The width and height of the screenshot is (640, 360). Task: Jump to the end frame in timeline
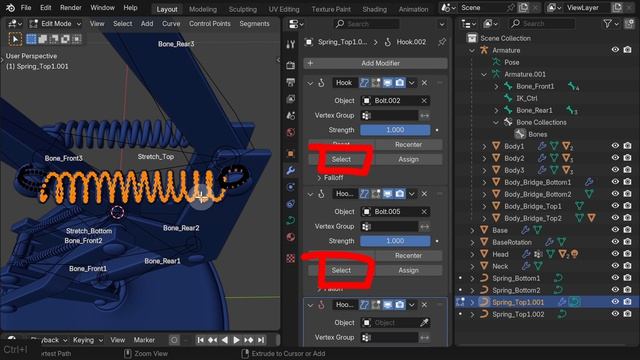[x=261, y=340]
